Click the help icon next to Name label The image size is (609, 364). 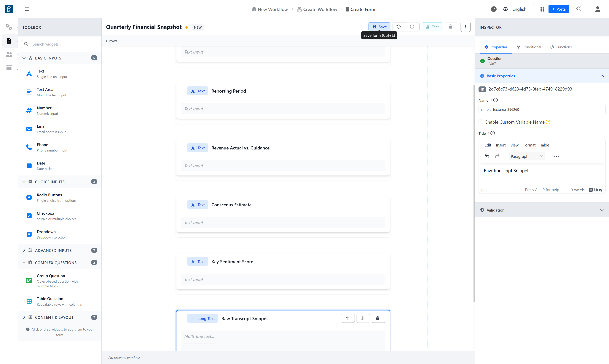[x=495, y=100]
